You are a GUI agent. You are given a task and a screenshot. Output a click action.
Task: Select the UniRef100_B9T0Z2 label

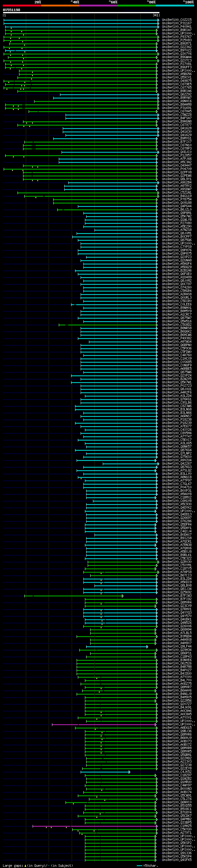click(177, 50)
